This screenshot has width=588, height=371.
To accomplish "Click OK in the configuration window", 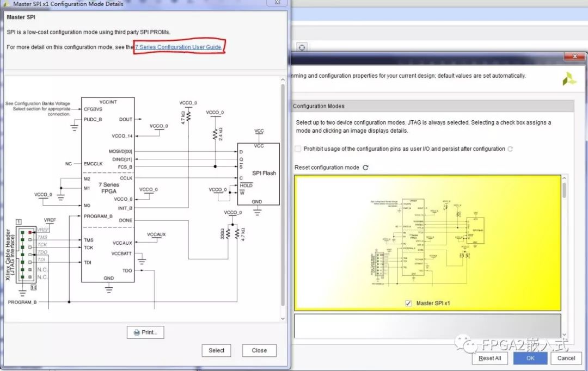I will pos(530,358).
